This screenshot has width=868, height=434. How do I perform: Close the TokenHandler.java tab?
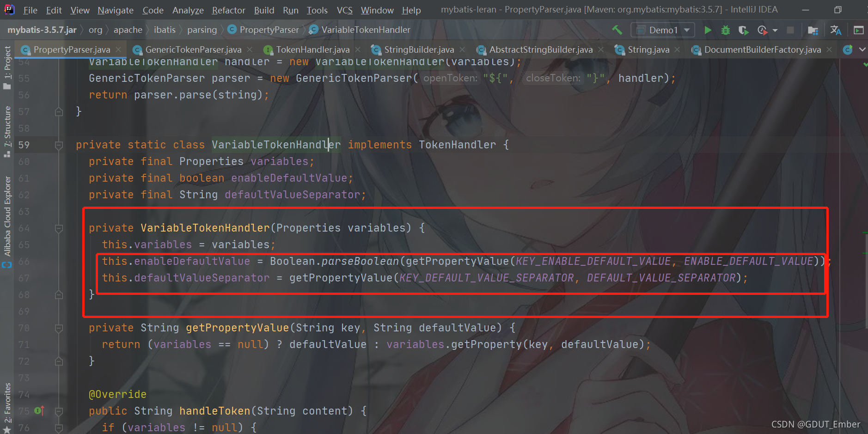point(358,49)
